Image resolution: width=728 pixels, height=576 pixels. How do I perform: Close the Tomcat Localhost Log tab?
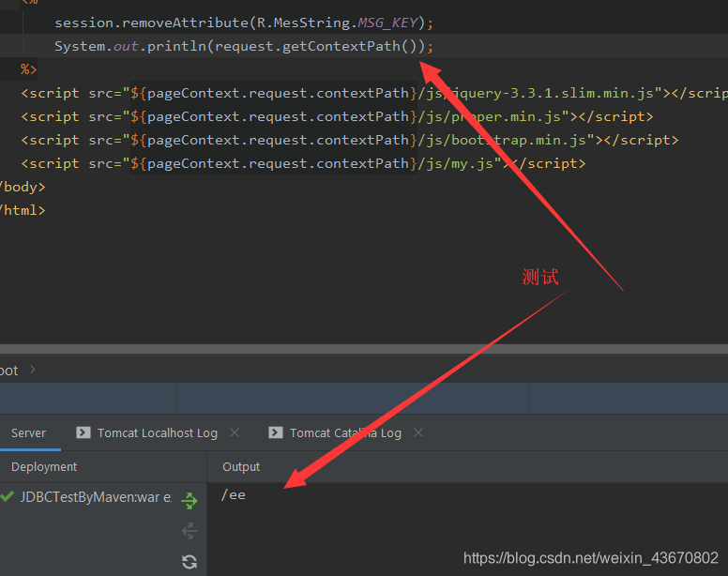[235, 432]
